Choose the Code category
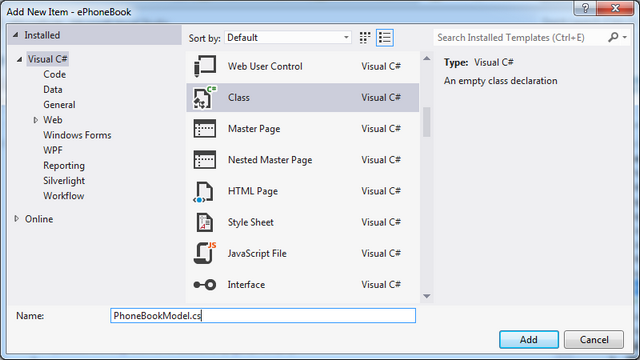This screenshot has width=640, height=360. 55,74
